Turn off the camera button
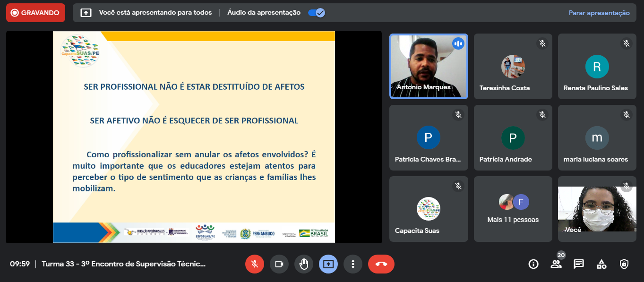Image resolution: width=644 pixels, height=282 pixels. [279, 264]
